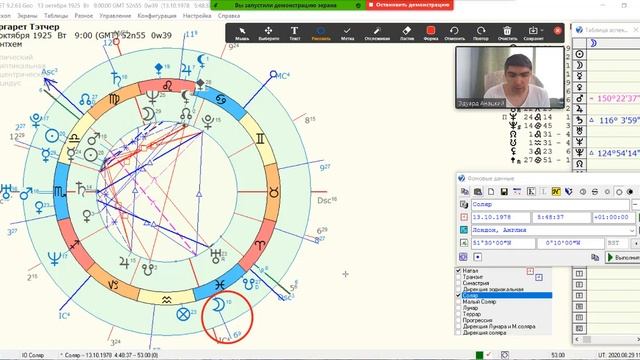Click the Mars symbol row in aspects table
640x360 pixels.
pos(580,98)
